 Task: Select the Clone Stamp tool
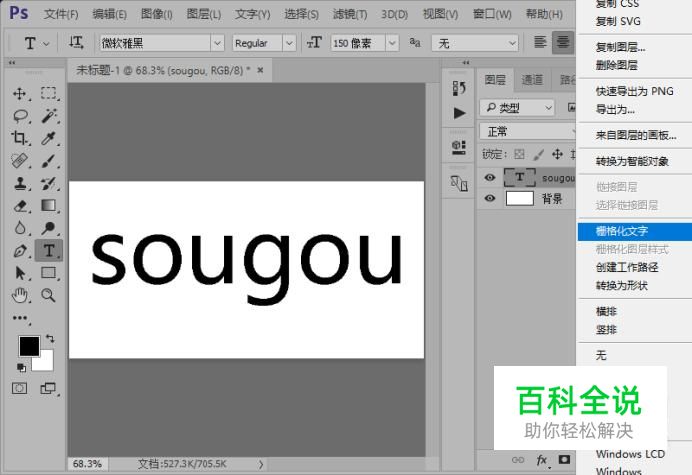19,183
